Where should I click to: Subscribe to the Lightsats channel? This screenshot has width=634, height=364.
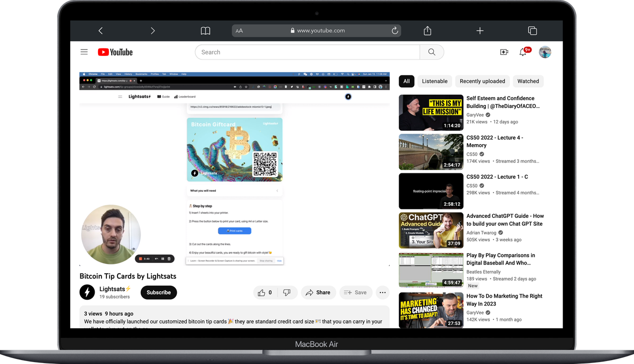click(158, 293)
